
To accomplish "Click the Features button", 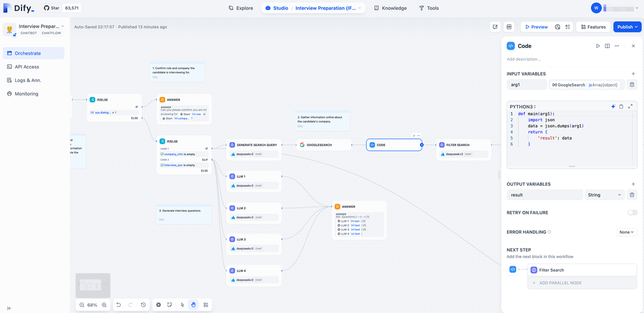I will (x=593, y=27).
